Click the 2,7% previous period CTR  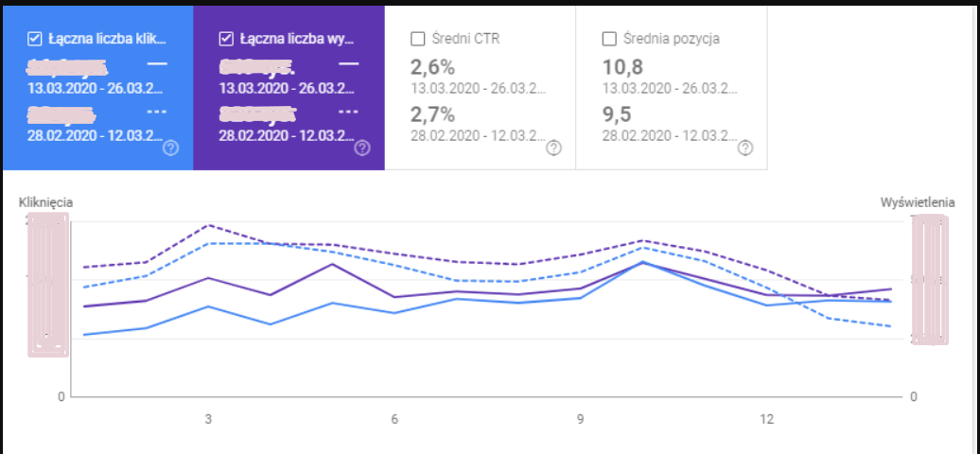coord(432,115)
